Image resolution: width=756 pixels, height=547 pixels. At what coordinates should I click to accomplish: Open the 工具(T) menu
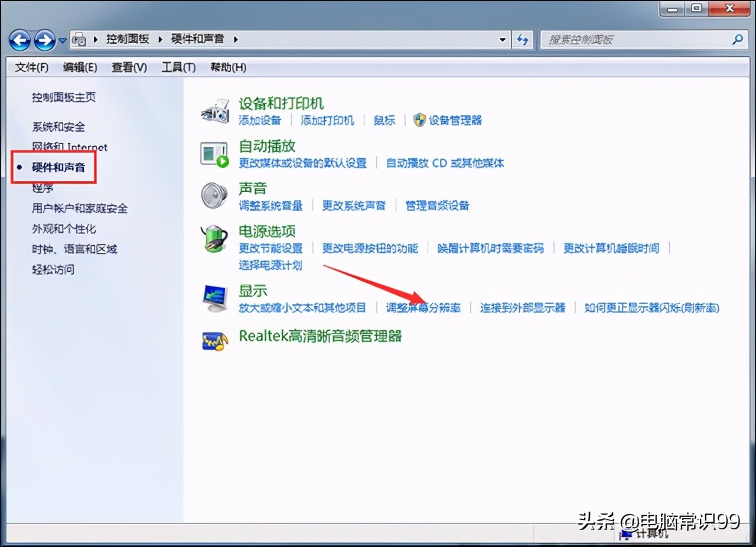pos(178,67)
